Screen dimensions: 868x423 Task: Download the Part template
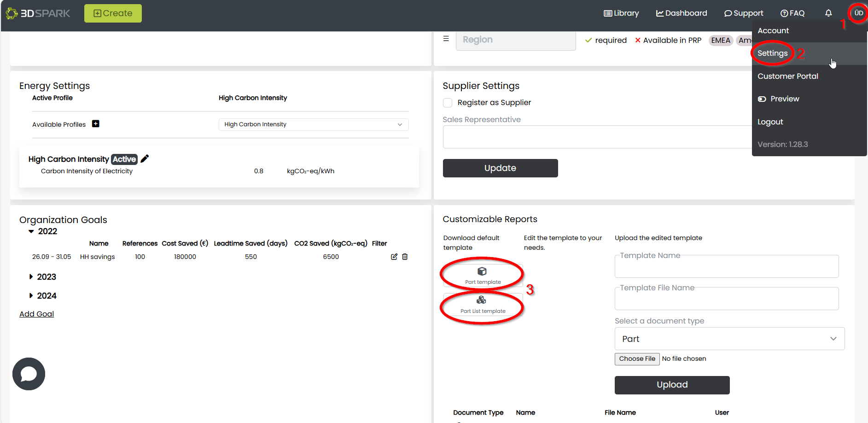tap(483, 276)
